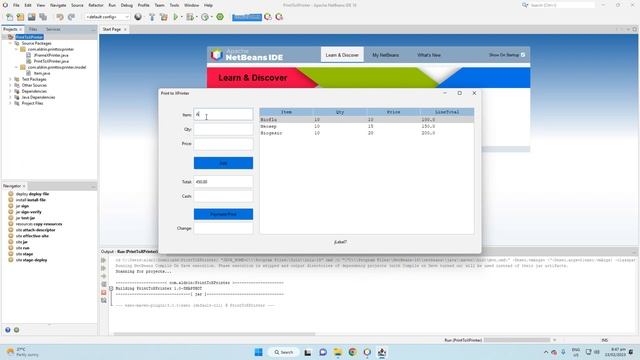Image resolution: width=640 pixels, height=360 pixels.
Task: Switch to the Files tab
Action: click(x=33, y=29)
